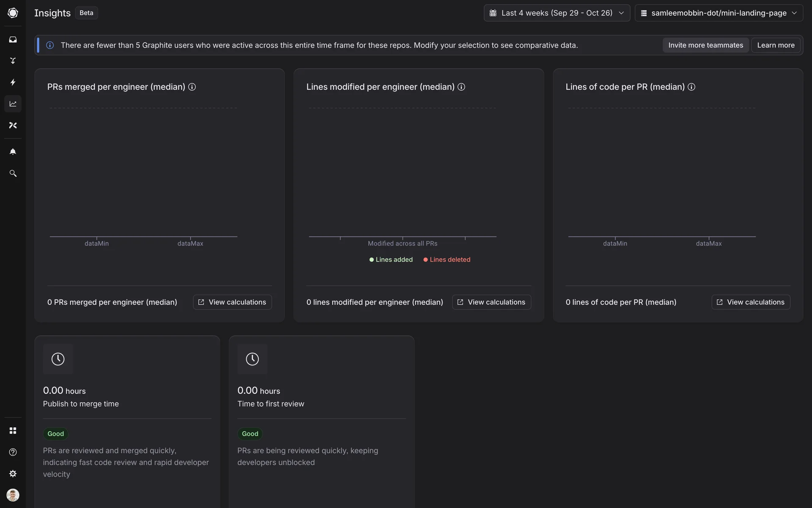View calculations for PRs merged per engineer
Viewport: 812px width, 508px height.
(x=232, y=302)
